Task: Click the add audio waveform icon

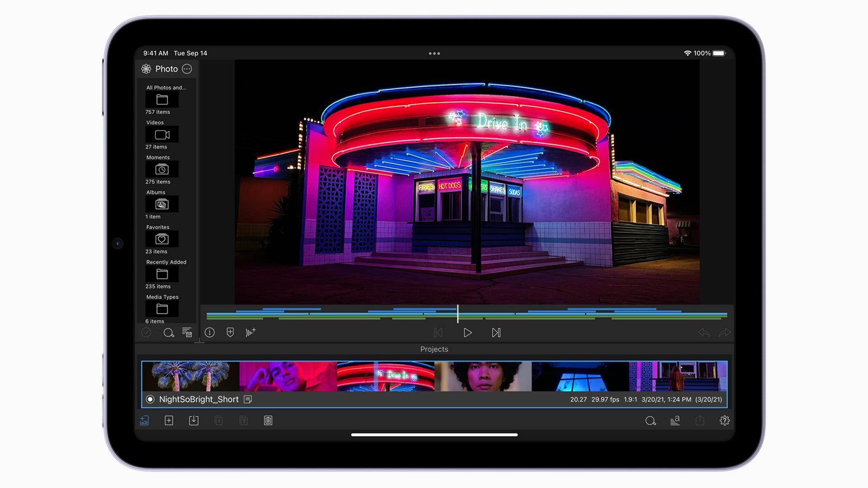Action: pos(250,333)
